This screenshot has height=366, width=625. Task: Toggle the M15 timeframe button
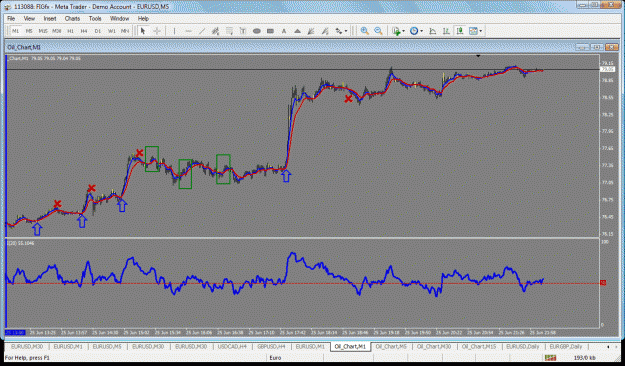[x=43, y=31]
